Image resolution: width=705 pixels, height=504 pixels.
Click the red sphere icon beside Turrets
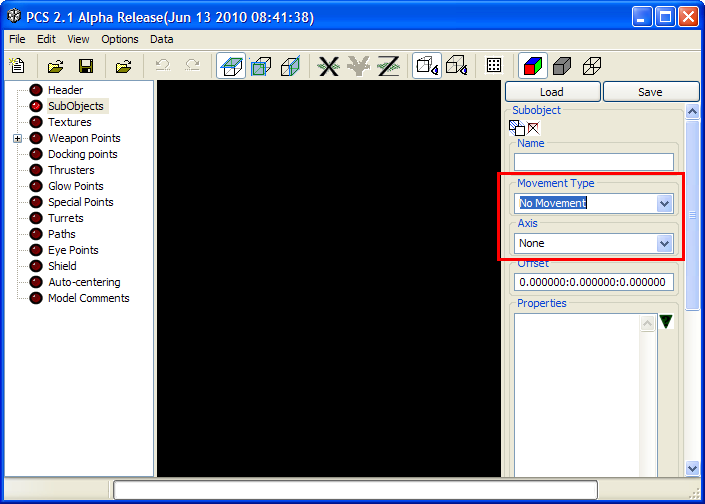36,218
